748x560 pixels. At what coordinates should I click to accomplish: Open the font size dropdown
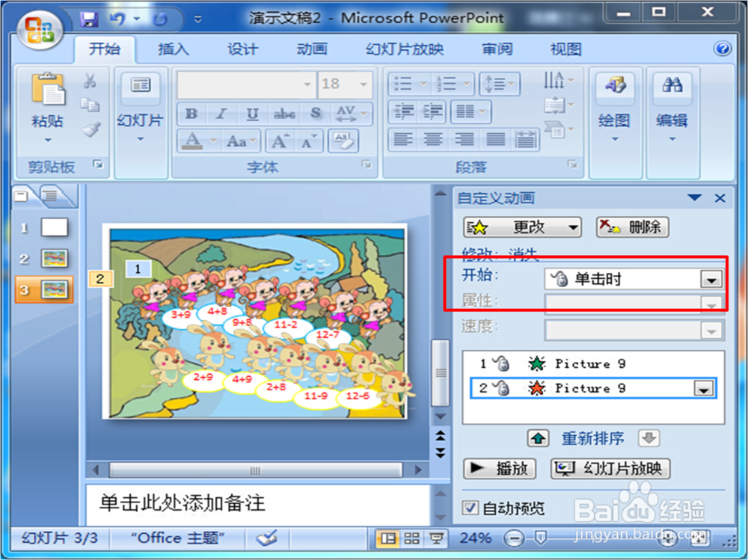pos(364,84)
